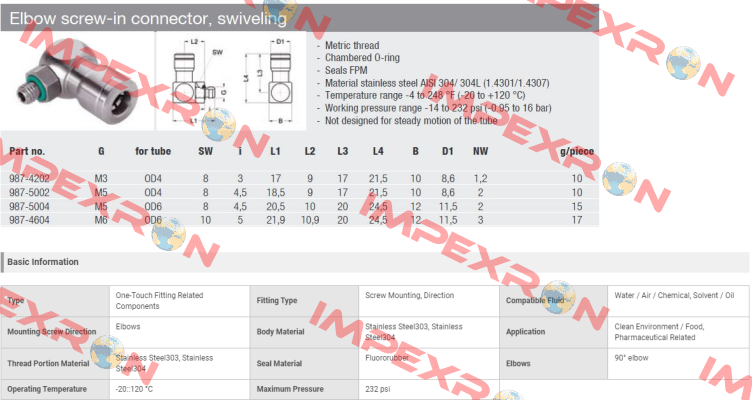Click the '18,5' L1 value for 987-5002
Viewport: 752px width, 400px height.
point(275,192)
